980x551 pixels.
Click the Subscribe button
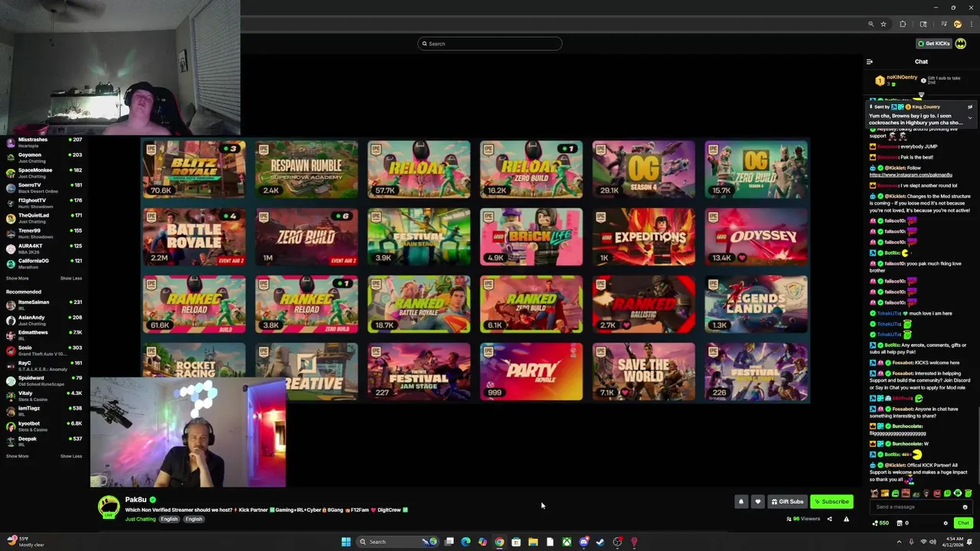pos(831,502)
